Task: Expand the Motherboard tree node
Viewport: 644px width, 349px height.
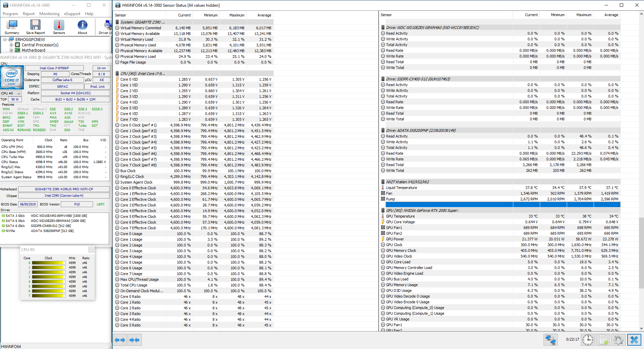Action: coord(11,50)
